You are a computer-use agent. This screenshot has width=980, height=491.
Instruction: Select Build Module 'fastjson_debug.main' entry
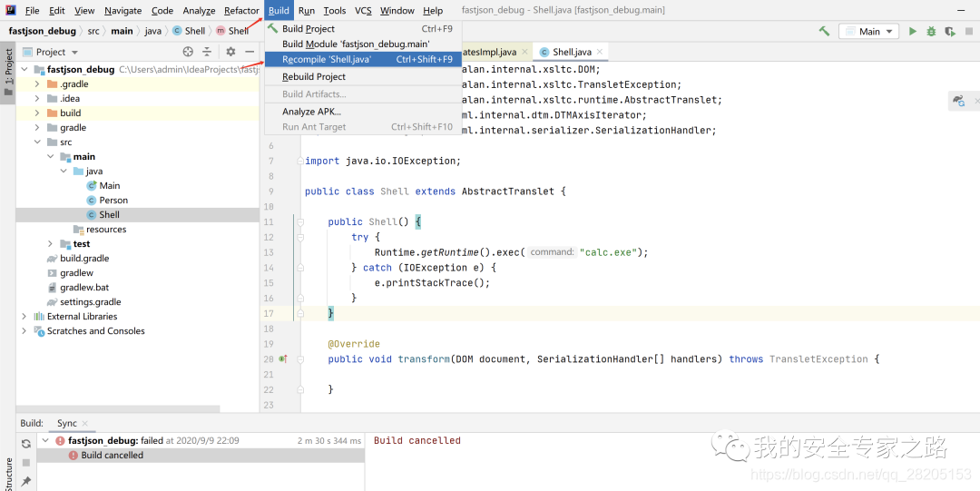point(362,44)
